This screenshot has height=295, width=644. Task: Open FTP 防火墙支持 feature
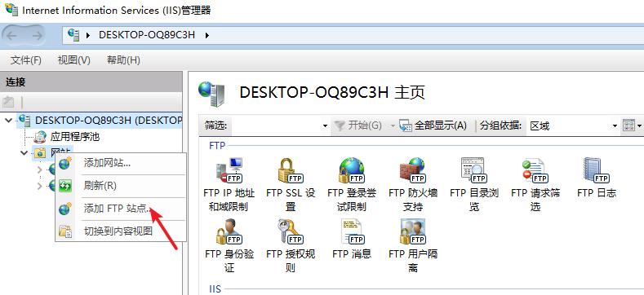(413, 184)
